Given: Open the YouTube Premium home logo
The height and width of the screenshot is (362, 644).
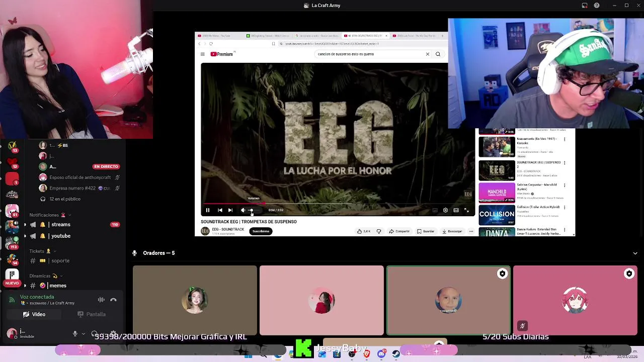Looking at the screenshot, I should tap(222, 54).
